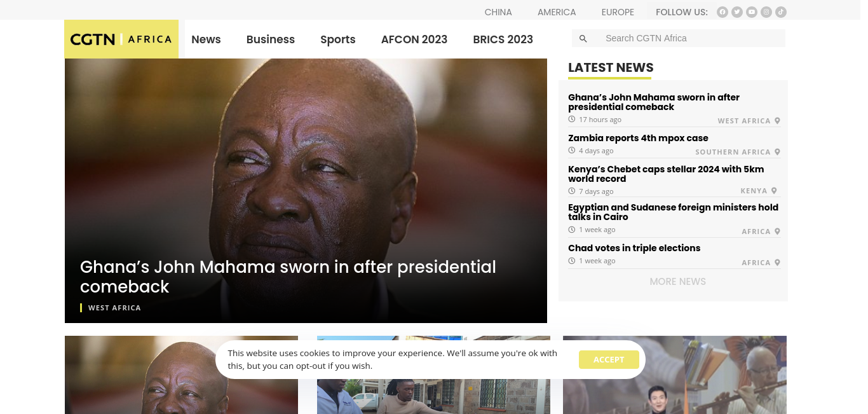Click the location pin beside West Africa
This screenshot has width=868, height=414.
[777, 121]
